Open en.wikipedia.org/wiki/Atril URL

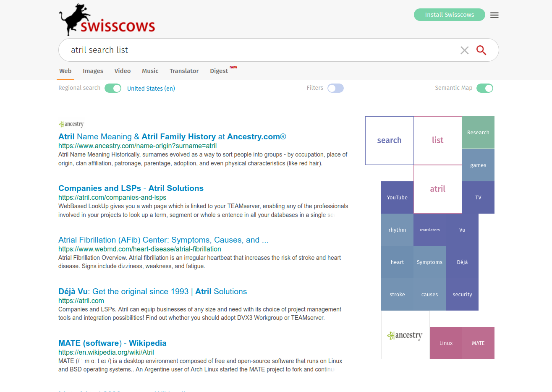click(106, 353)
